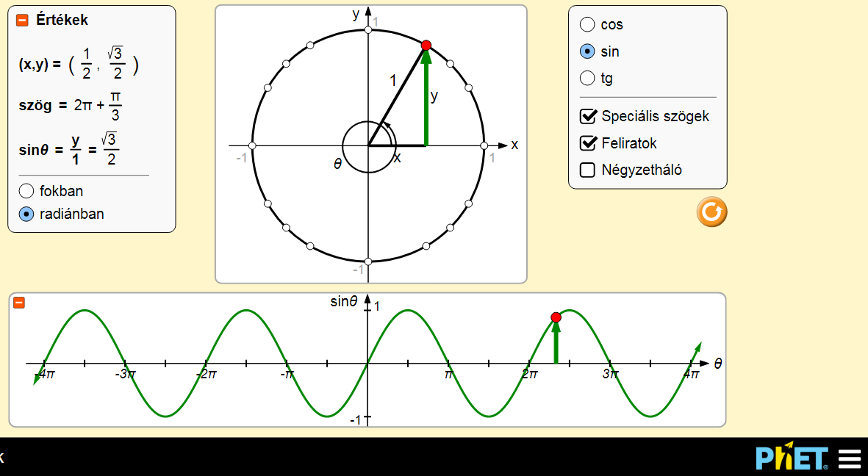Select the cos function option
Screen dimensions: 868x476
tap(587, 24)
